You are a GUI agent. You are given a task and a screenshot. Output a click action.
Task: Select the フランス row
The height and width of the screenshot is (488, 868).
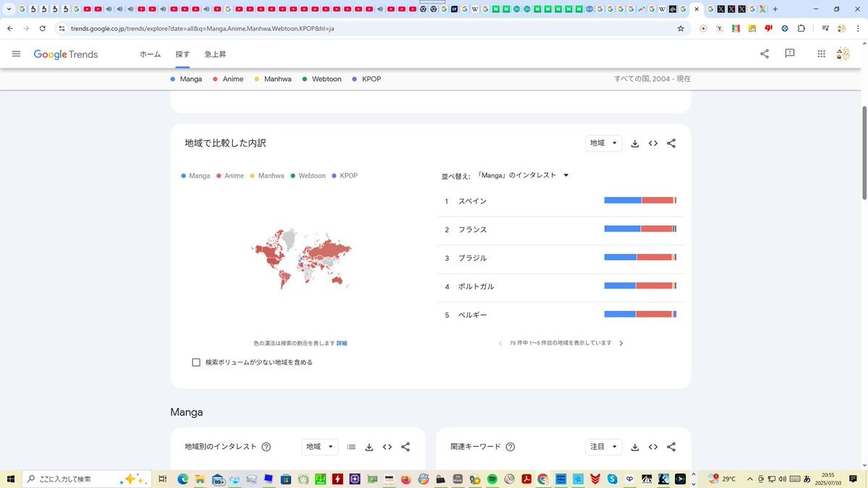pos(561,229)
